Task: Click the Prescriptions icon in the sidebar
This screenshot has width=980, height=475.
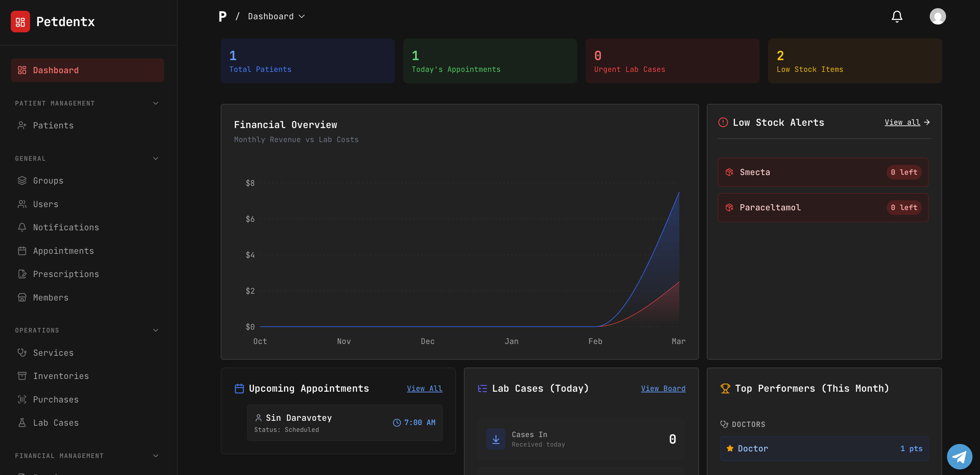Action: (22, 274)
